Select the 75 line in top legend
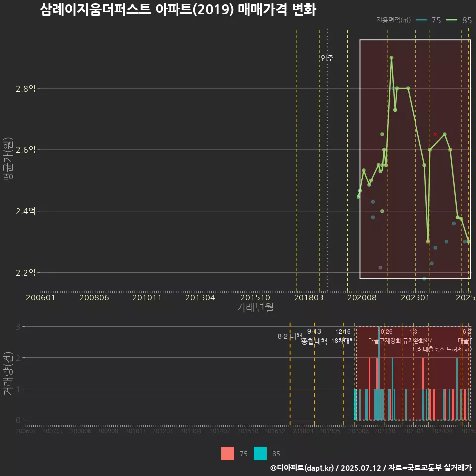The height and width of the screenshot is (476, 476). click(x=421, y=20)
